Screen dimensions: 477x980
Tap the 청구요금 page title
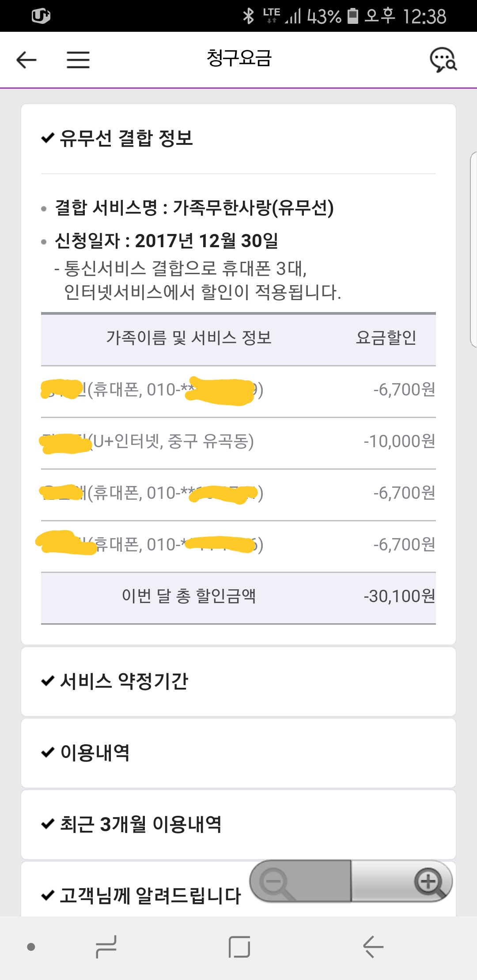[x=239, y=59]
